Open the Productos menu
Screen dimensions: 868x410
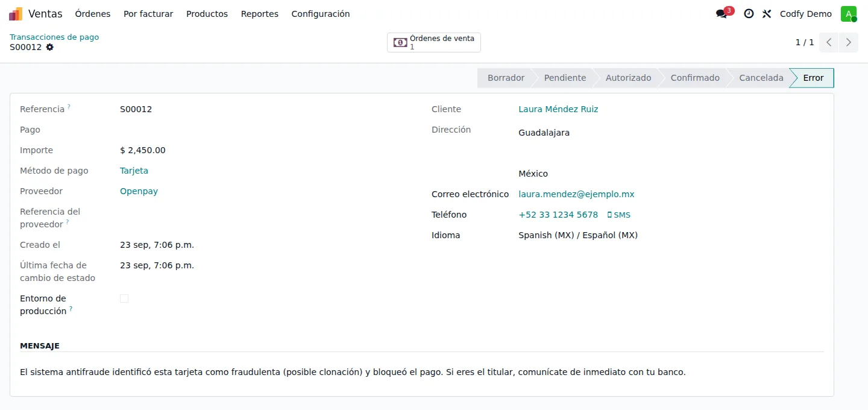coord(207,14)
